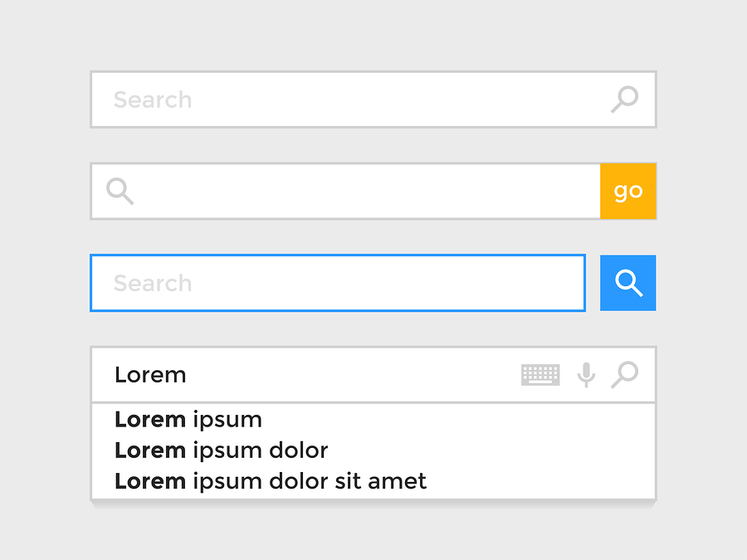
Task: Pick the suggestion Lorem ipsum dolor sit amet
Action: (x=270, y=481)
